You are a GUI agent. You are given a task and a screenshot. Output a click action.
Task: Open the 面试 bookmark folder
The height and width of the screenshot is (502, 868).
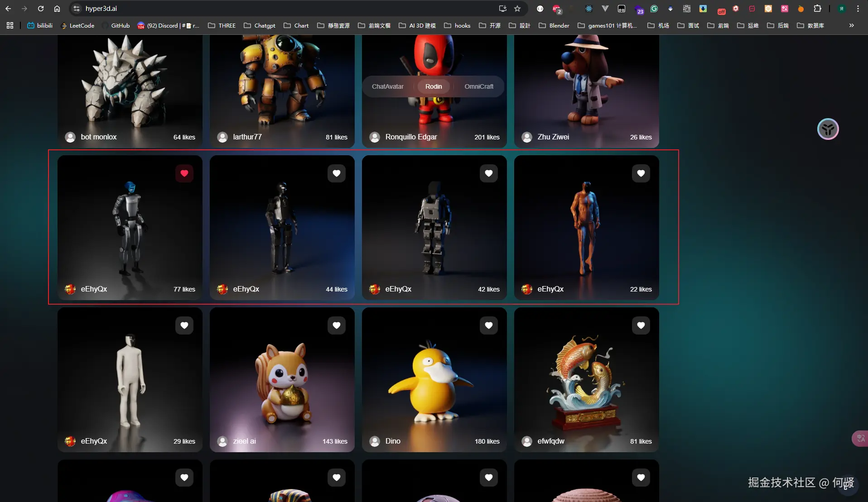(688, 25)
